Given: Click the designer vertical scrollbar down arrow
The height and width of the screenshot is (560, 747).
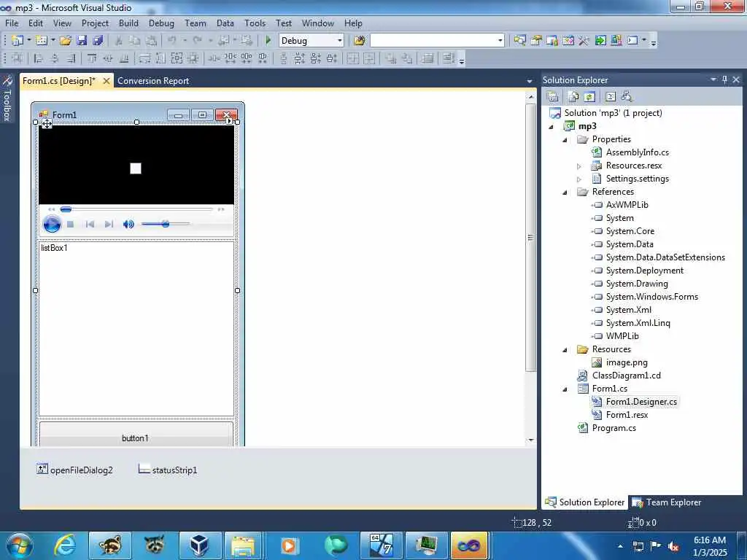Looking at the screenshot, I should pos(531,440).
